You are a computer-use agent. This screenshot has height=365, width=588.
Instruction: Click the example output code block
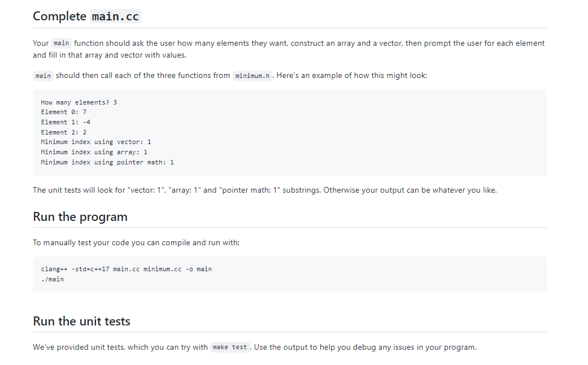pos(290,132)
